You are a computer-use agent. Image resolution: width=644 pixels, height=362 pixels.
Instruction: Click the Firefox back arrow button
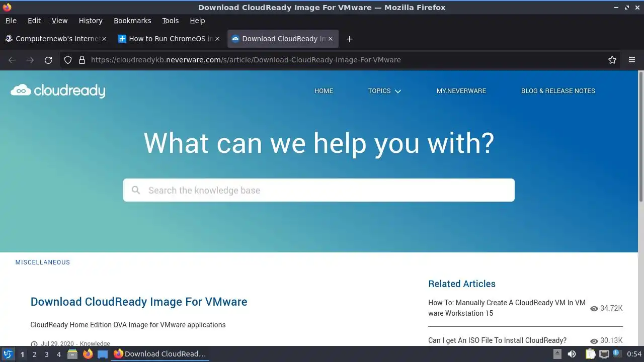12,60
